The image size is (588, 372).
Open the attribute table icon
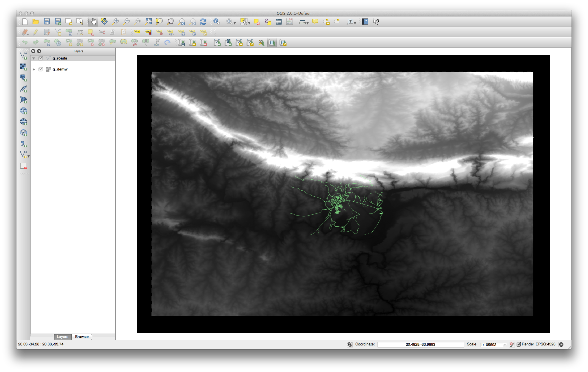279,22
